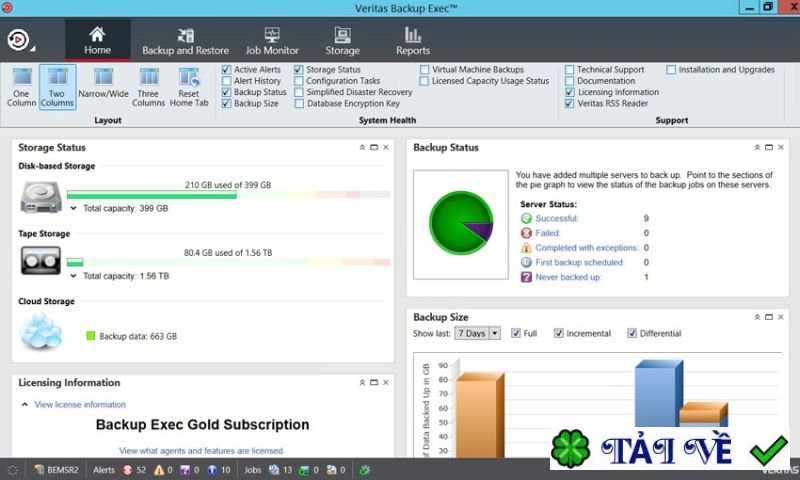The height and width of the screenshot is (480, 800).
Task: Open Show last 7 Days dropdown
Action: point(494,333)
